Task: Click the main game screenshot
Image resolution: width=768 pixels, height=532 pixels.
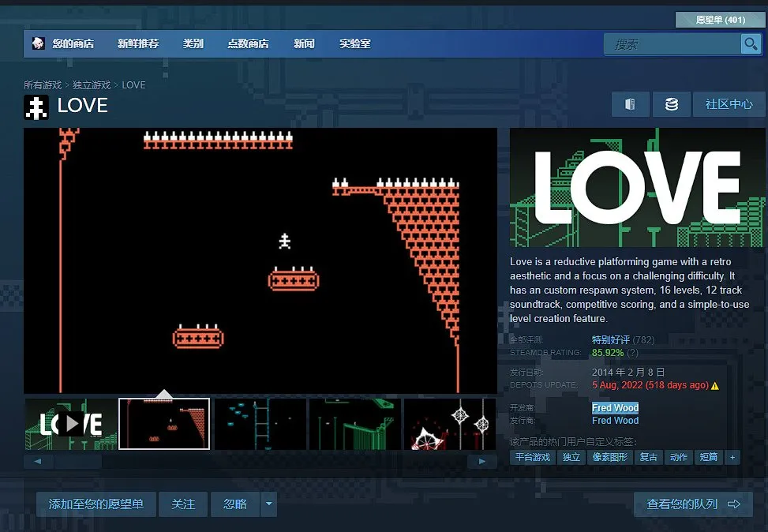Action: click(260, 260)
